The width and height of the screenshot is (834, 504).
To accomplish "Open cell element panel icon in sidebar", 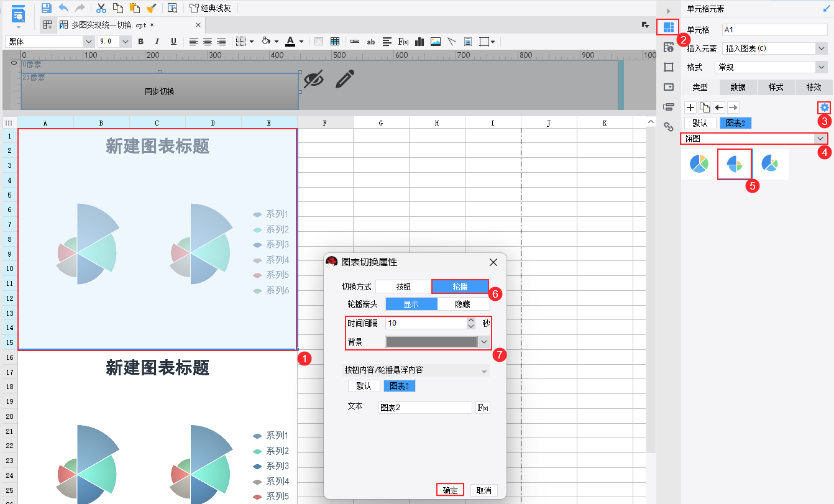I will (x=669, y=27).
